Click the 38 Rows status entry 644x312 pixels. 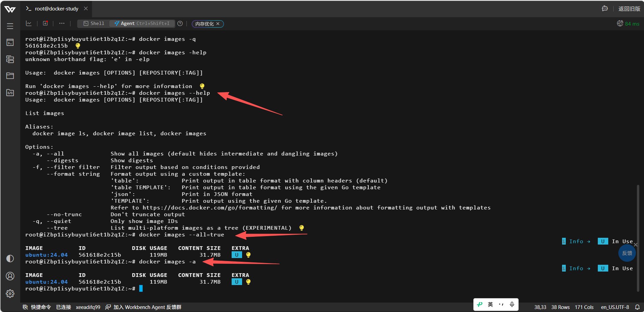[x=560, y=307]
